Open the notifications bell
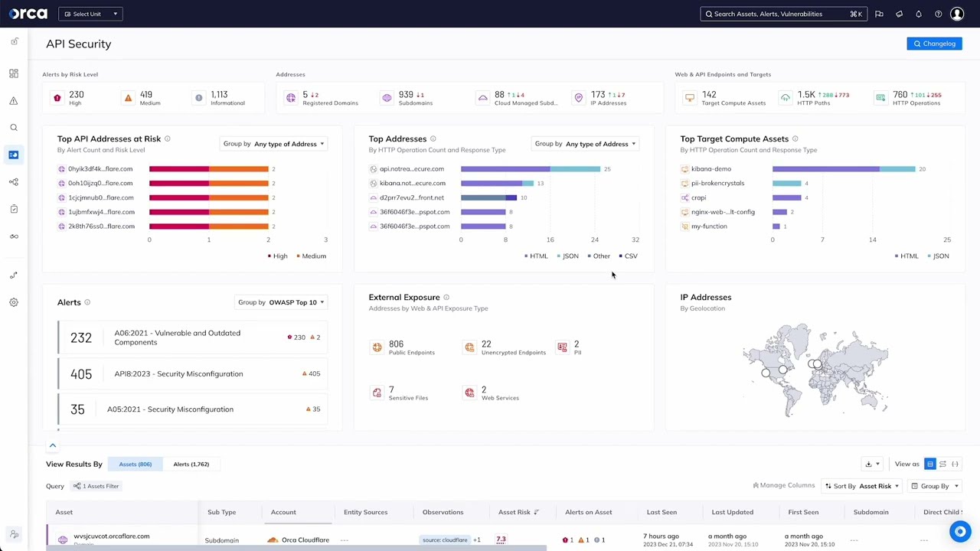This screenshot has width=980, height=551. pyautogui.click(x=919, y=14)
